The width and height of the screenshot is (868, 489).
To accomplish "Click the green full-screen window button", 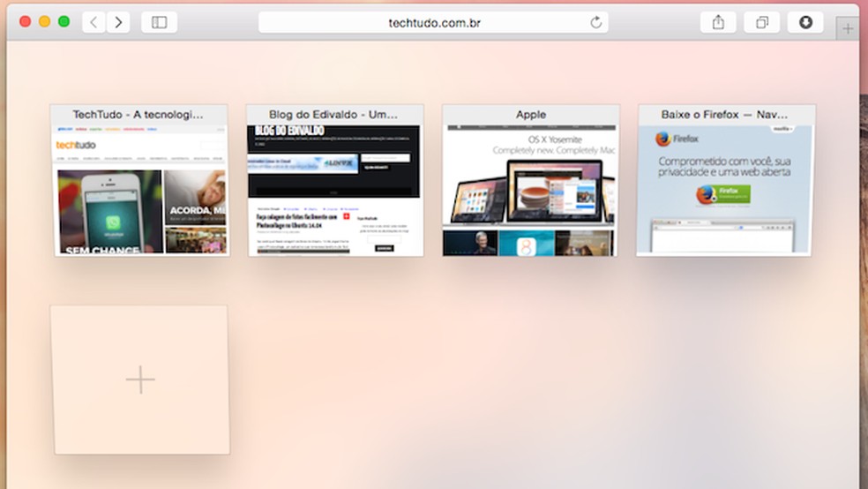I will (64, 21).
